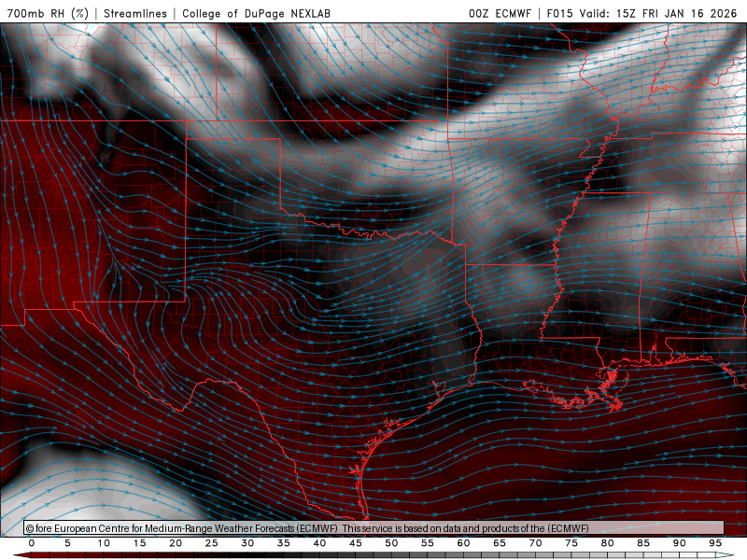This screenshot has height=560, width=747.
Task: Click the '50' value on the RH legend
Action: point(391,543)
